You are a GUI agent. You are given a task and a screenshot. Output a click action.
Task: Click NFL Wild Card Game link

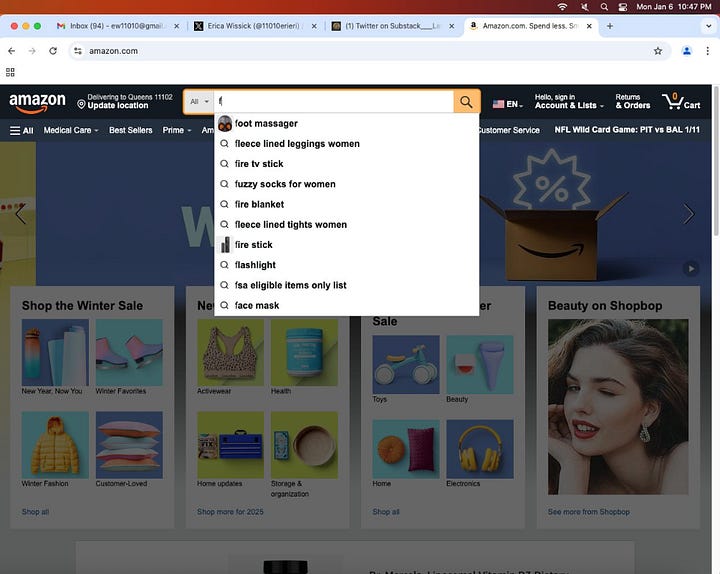click(627, 130)
